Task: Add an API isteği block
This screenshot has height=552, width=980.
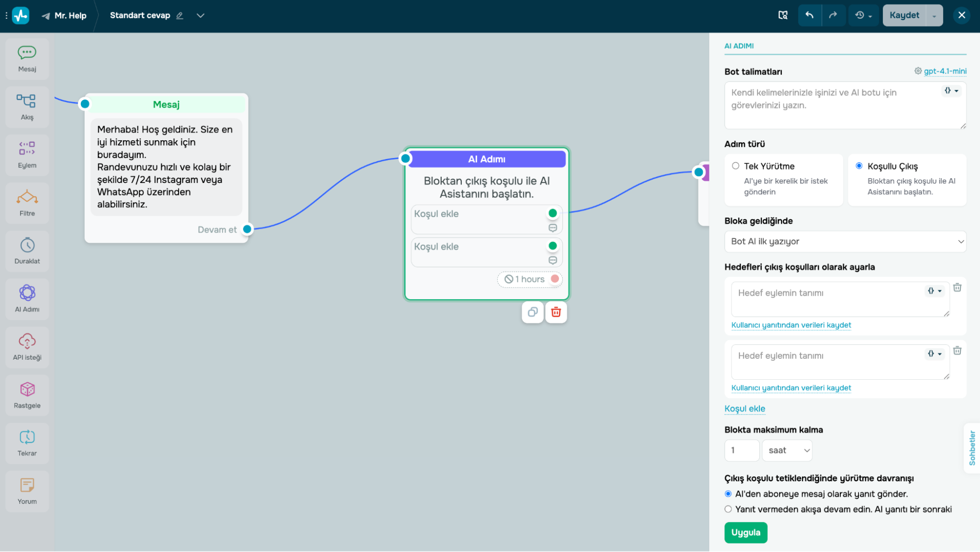Action: 27,346
